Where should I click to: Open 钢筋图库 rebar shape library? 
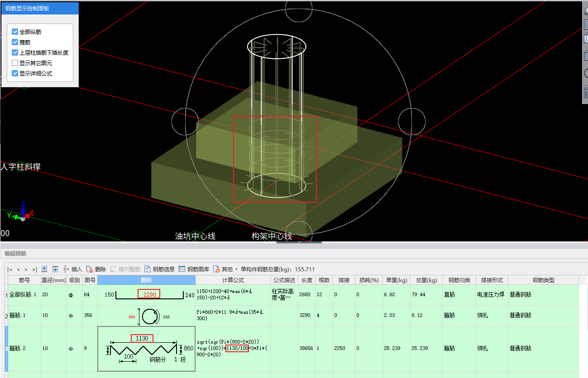pyautogui.click(x=194, y=269)
